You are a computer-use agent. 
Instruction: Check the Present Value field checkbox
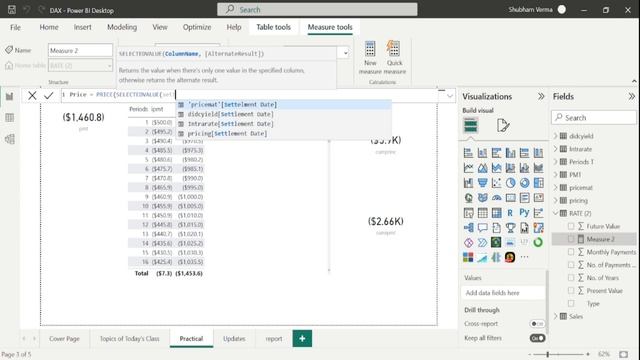[571, 291]
